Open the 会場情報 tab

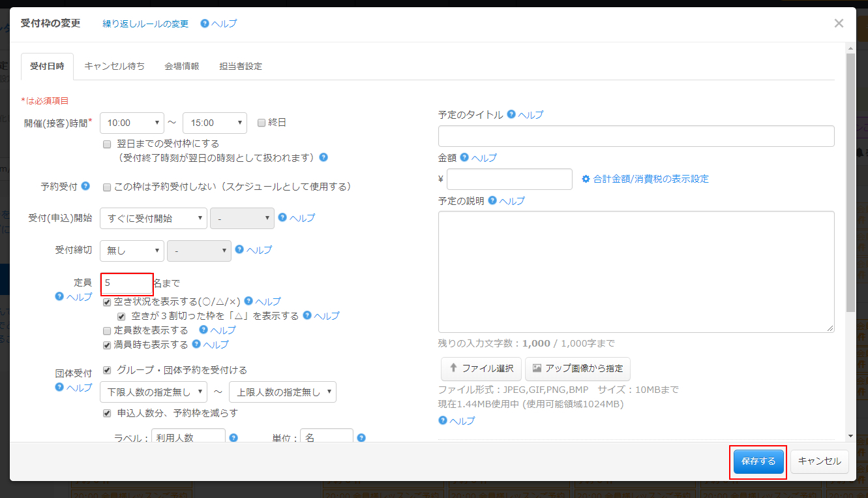point(182,66)
